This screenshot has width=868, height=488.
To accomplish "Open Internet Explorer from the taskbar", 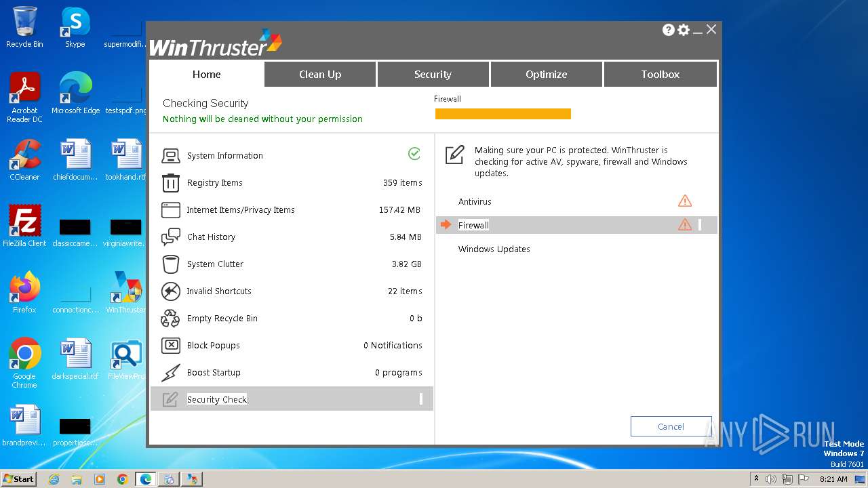I will click(x=54, y=479).
